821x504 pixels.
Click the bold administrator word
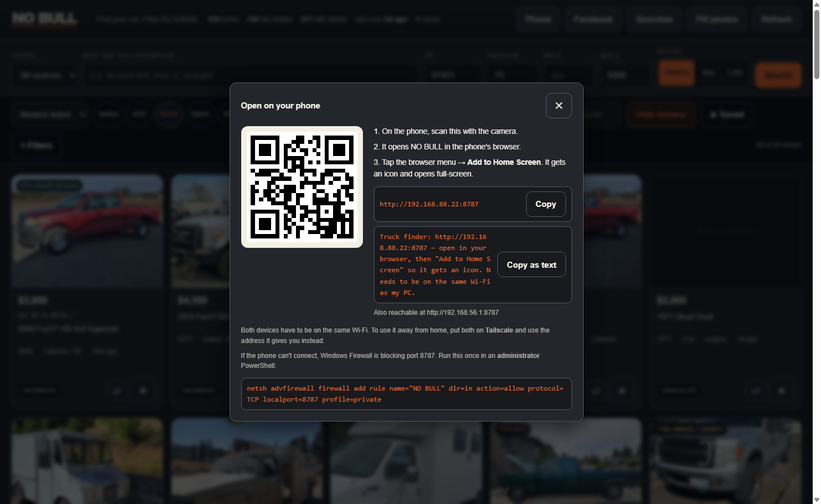point(518,356)
